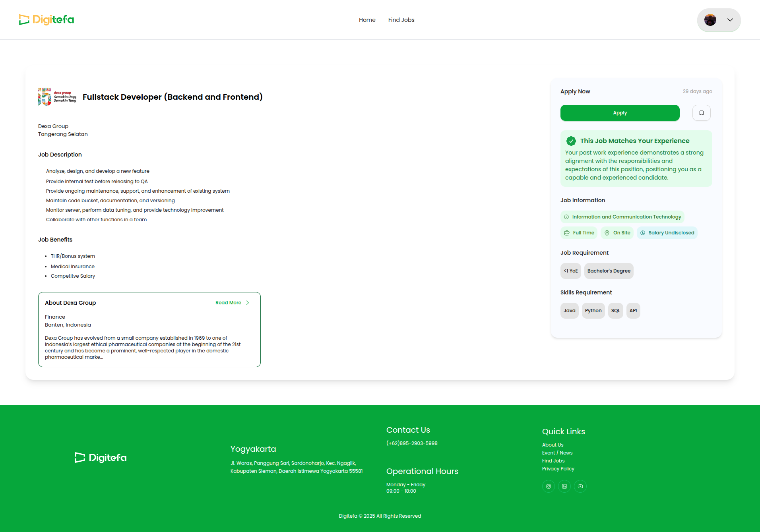Click the dollar icon beside Salary Undisclosed

[643, 233]
